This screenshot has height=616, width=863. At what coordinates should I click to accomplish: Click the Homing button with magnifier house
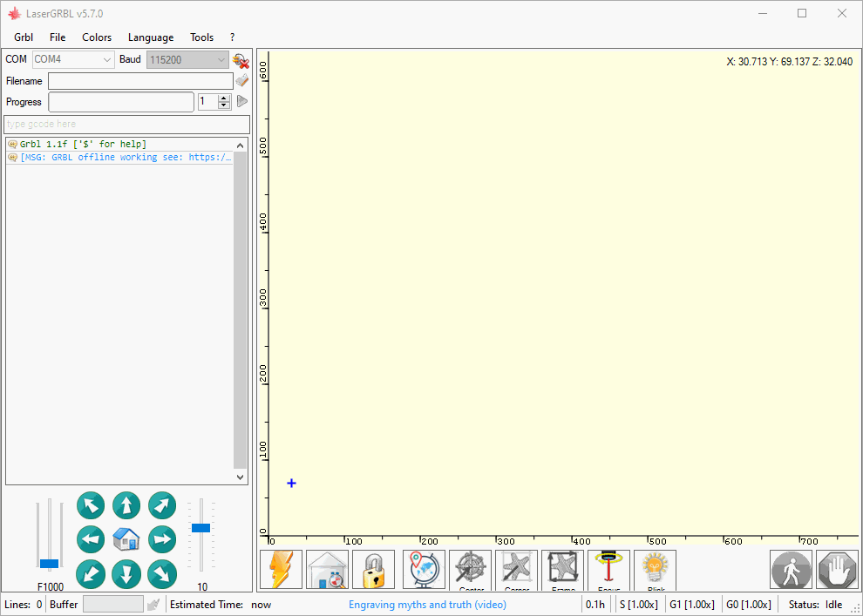(328, 570)
